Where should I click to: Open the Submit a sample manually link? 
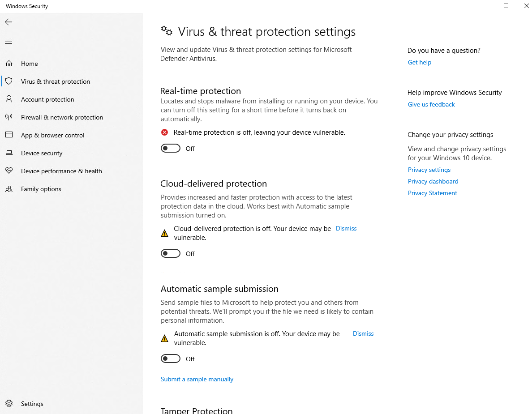coord(197,380)
